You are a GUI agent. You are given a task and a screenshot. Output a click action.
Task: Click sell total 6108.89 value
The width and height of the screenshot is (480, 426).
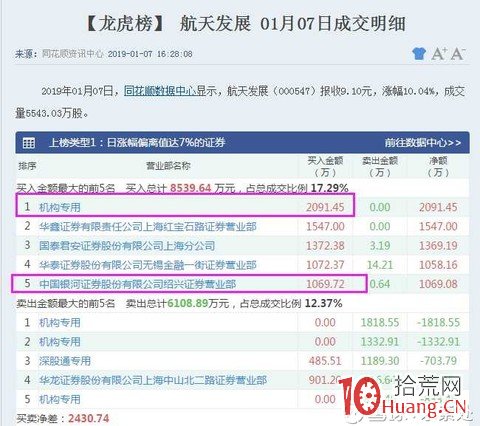tap(188, 303)
